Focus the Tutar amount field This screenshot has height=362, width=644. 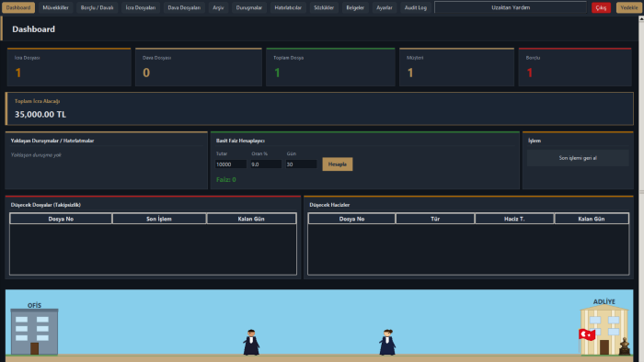[x=231, y=164]
